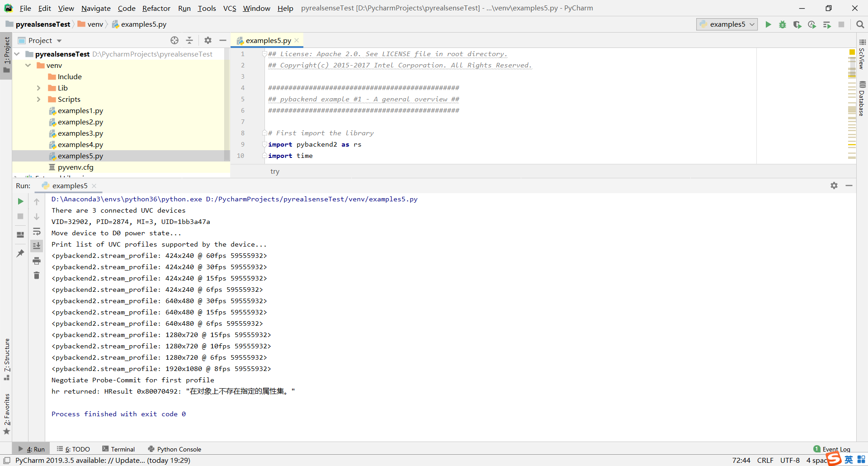Click the Sogou input method tray icon
868x466 pixels.
pyautogui.click(x=834, y=459)
